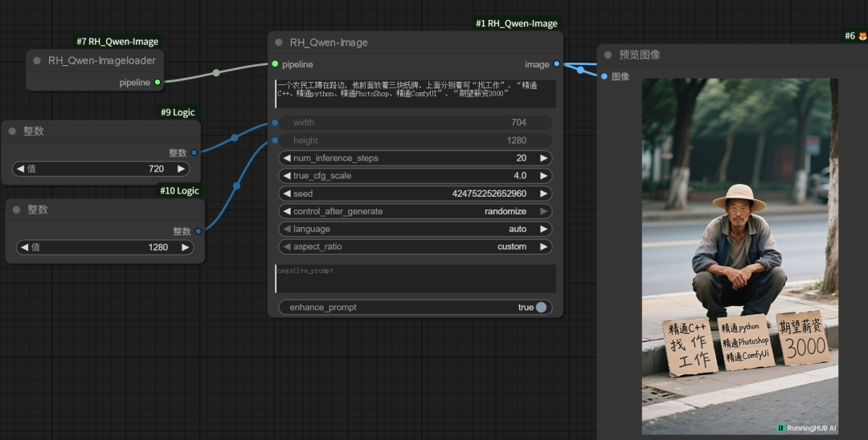This screenshot has height=440, width=868.
Task: Open control_after_generate randomize dropdown
Action: pos(416,211)
